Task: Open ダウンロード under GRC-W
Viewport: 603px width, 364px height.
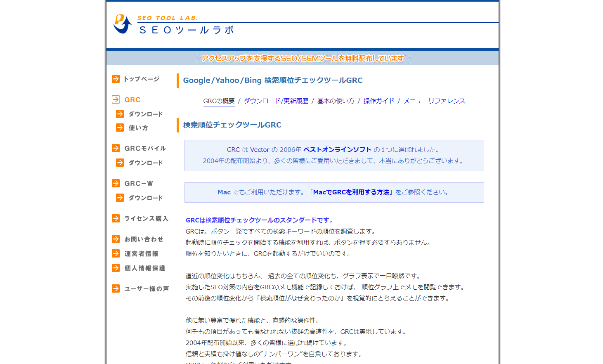Action: coord(146,198)
